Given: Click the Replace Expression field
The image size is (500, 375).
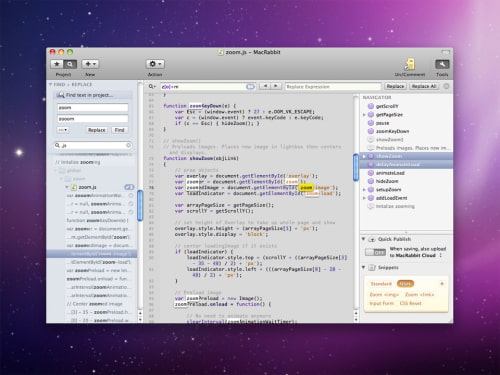Looking at the screenshot, I should click(333, 87).
